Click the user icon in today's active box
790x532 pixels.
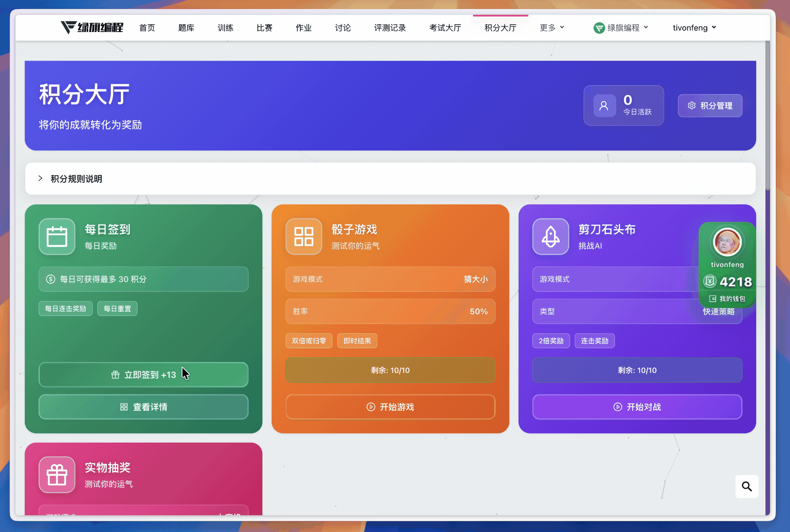pos(604,106)
